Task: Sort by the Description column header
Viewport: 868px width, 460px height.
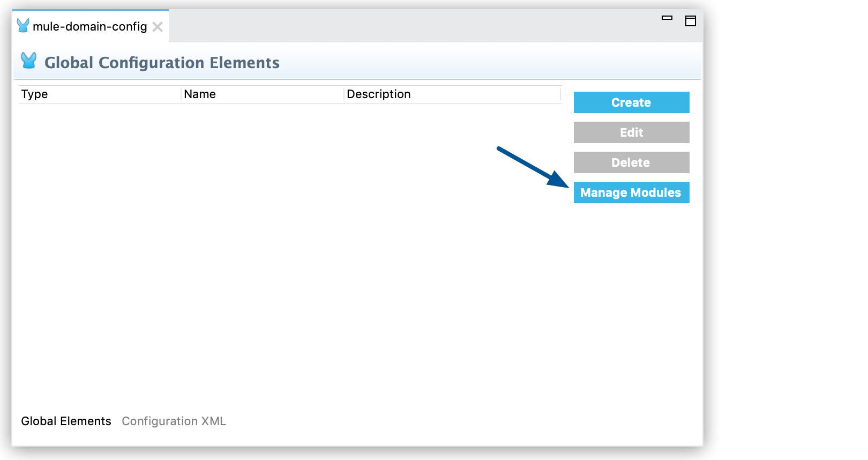Action: (378, 94)
